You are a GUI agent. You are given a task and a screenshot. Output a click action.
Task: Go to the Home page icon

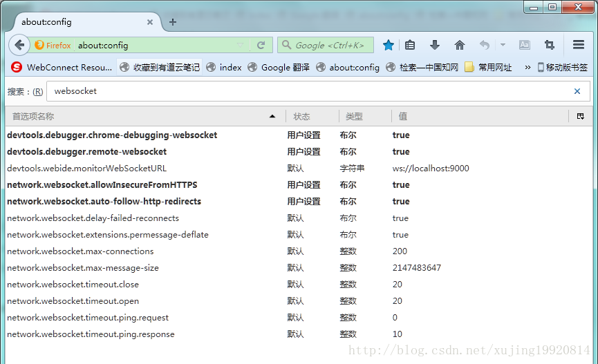[459, 45]
